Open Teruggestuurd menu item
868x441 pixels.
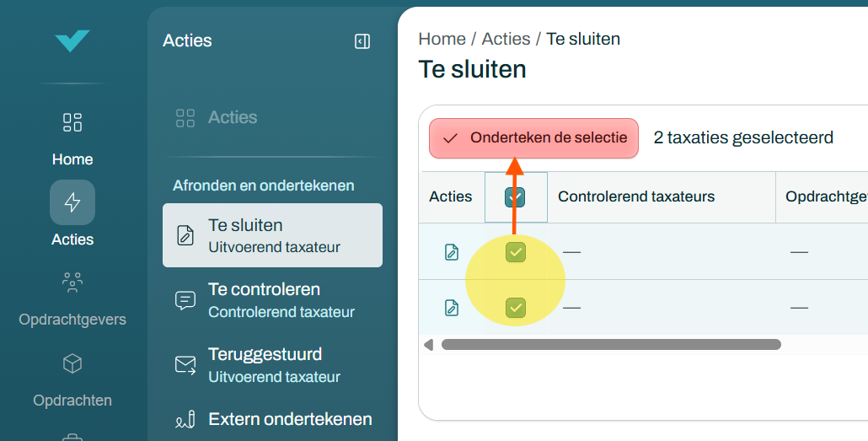coord(272,364)
